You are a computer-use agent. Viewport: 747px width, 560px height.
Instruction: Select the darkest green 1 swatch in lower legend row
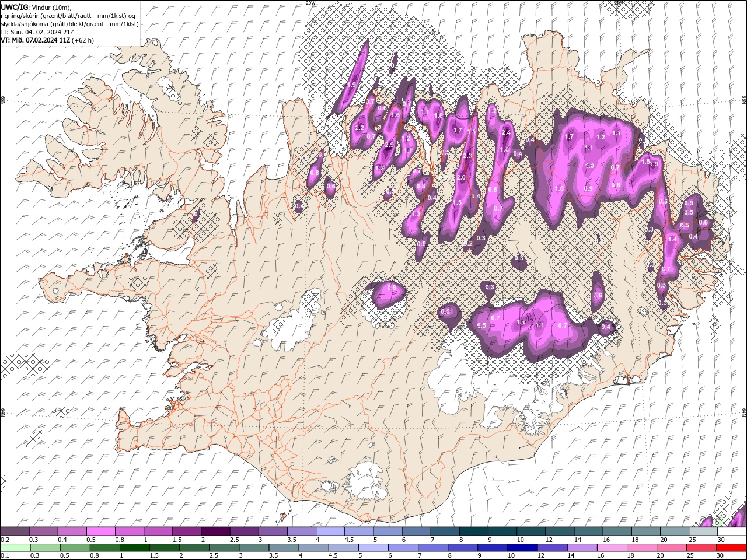pos(134,548)
